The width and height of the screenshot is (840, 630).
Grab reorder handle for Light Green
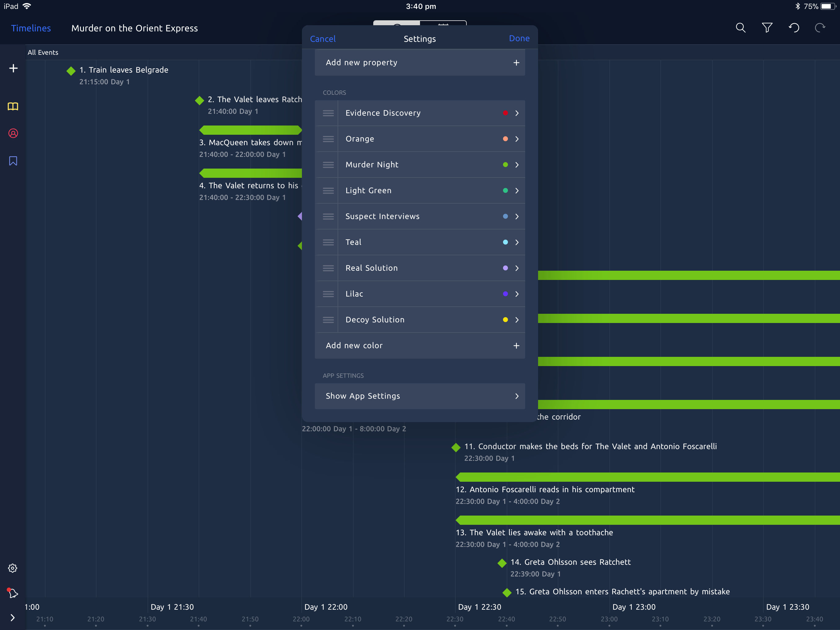(x=328, y=191)
